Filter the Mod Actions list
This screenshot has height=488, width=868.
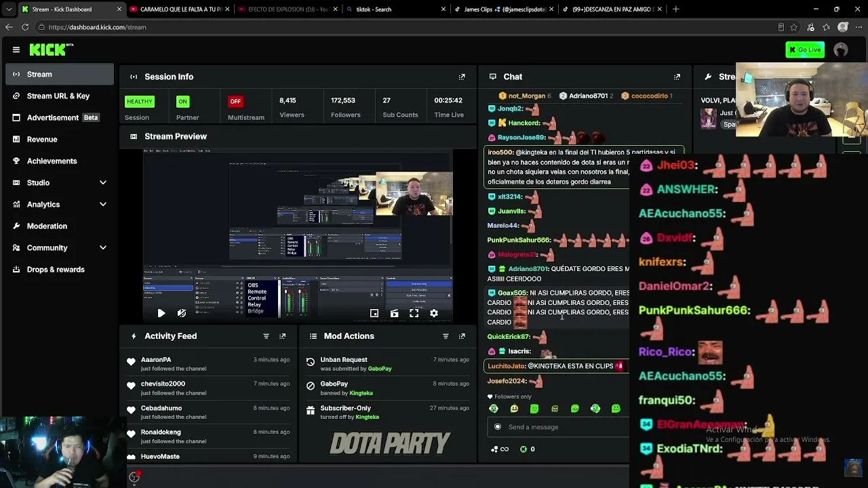tap(446, 336)
